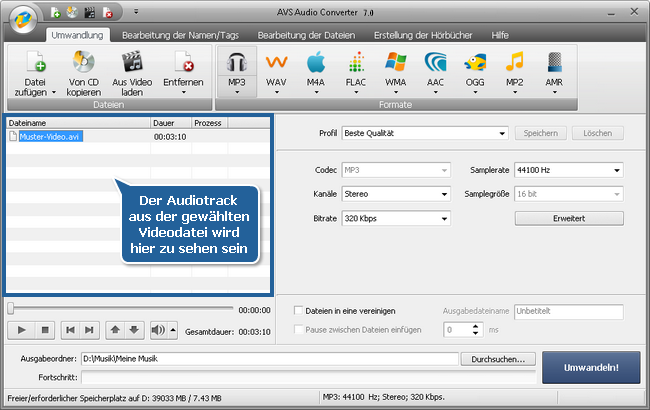Skip to previous track
The image size is (650, 410).
tap(70, 330)
